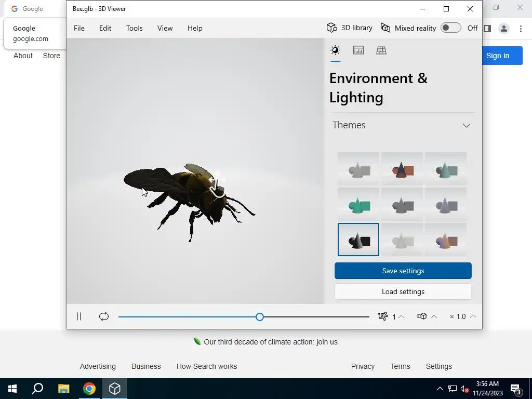This screenshot has height=399, width=532.
Task: Click How Search works link
Action: pos(207,366)
